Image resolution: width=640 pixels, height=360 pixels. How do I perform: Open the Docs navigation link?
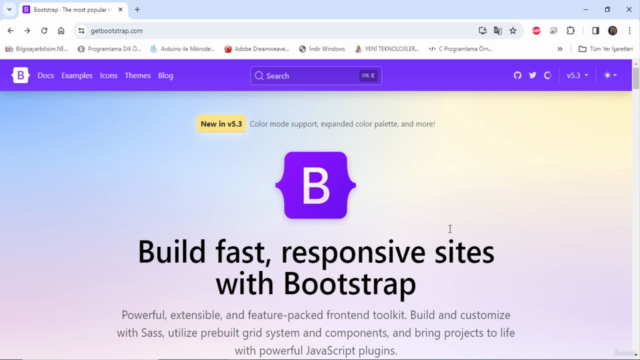click(46, 76)
